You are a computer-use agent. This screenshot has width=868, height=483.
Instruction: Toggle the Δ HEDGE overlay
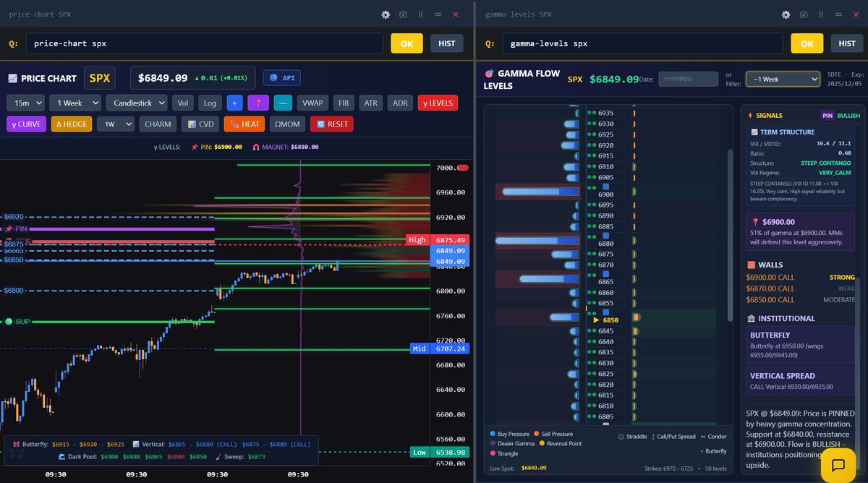tap(72, 124)
